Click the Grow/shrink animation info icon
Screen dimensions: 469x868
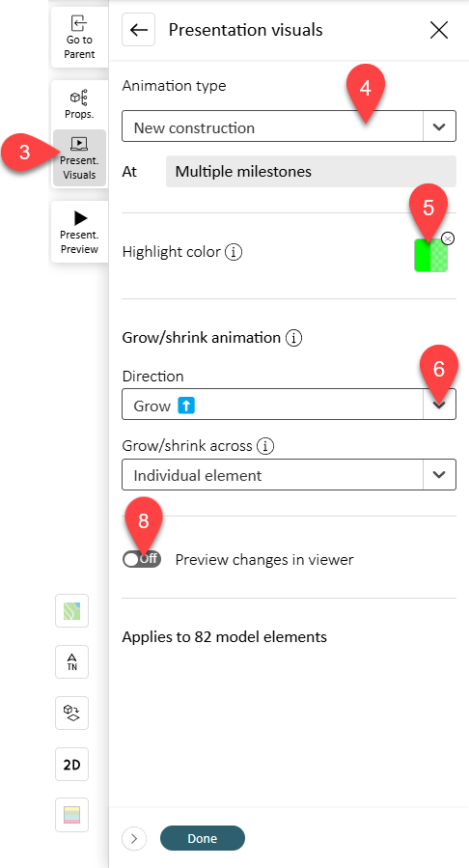[293, 338]
